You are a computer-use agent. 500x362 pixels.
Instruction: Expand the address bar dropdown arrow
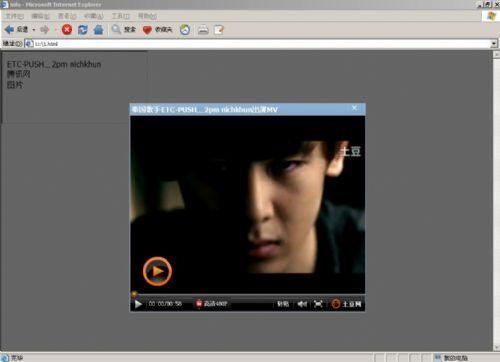click(494, 44)
